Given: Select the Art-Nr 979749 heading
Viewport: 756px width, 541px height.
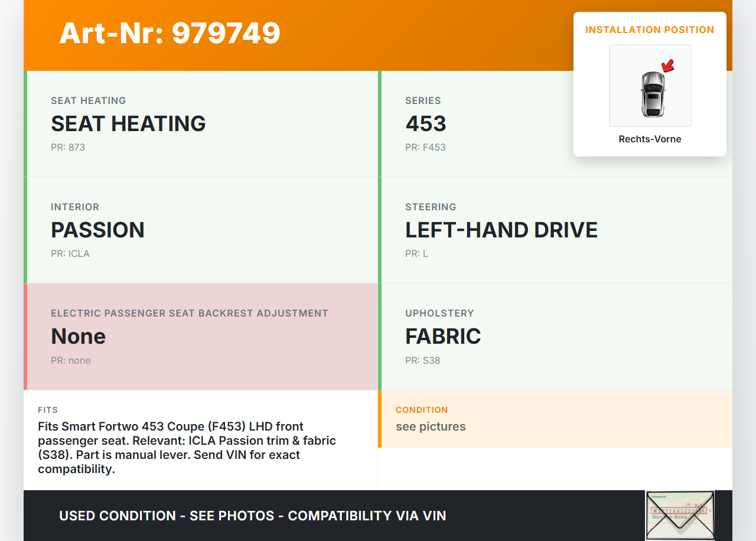Looking at the screenshot, I should point(170,33).
